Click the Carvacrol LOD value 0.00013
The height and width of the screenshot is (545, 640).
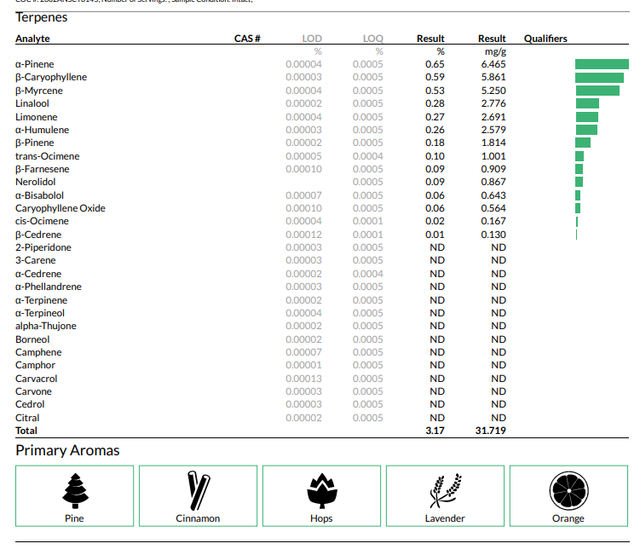pyautogui.click(x=304, y=379)
